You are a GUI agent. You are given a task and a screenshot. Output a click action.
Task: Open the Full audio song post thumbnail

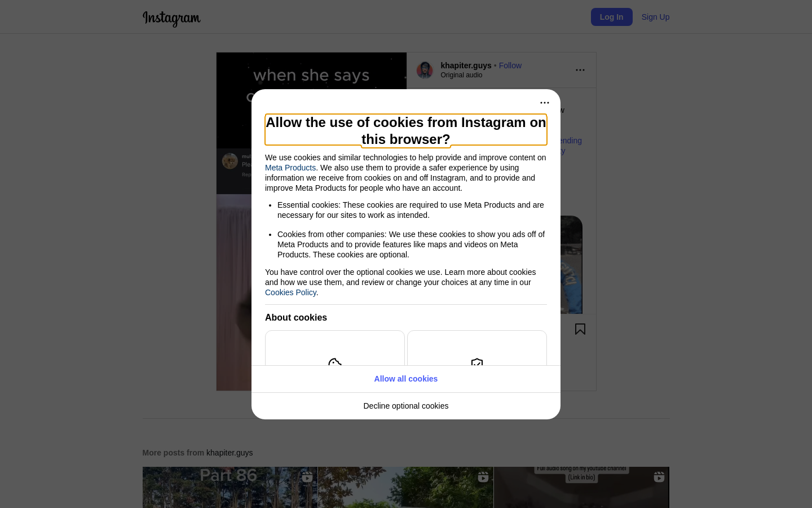[x=581, y=487]
